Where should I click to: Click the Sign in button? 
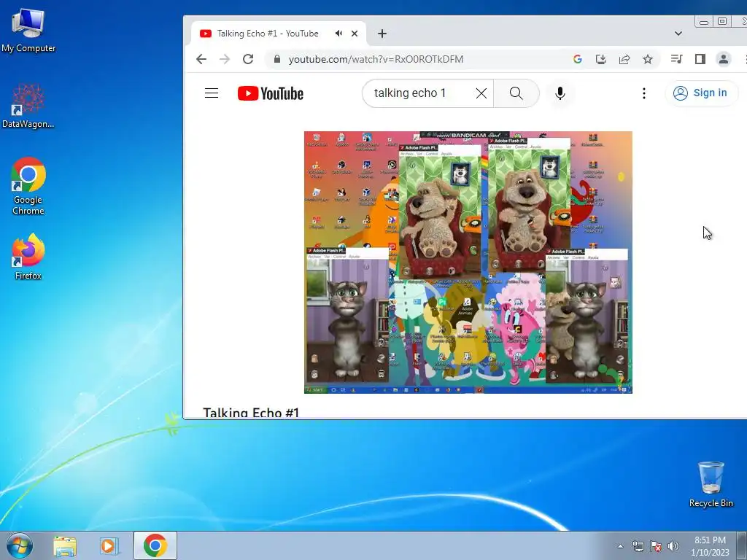[701, 93]
